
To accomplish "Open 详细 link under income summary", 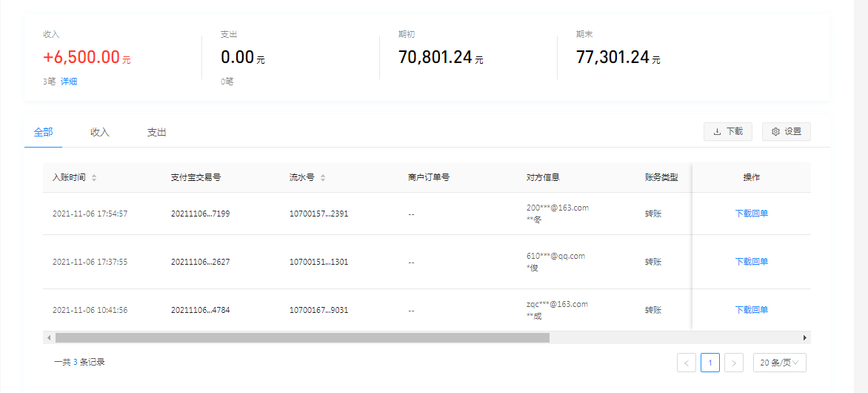I will [x=69, y=82].
